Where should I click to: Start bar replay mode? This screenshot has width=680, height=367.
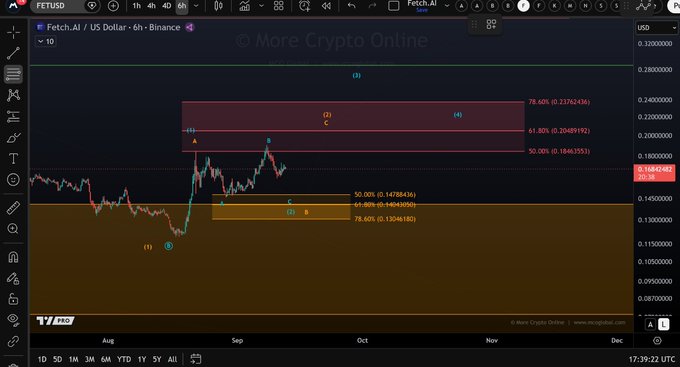326,6
